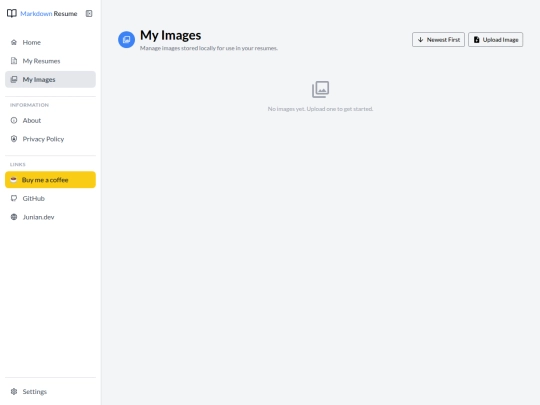Open Markdown Resume title link

(49, 14)
